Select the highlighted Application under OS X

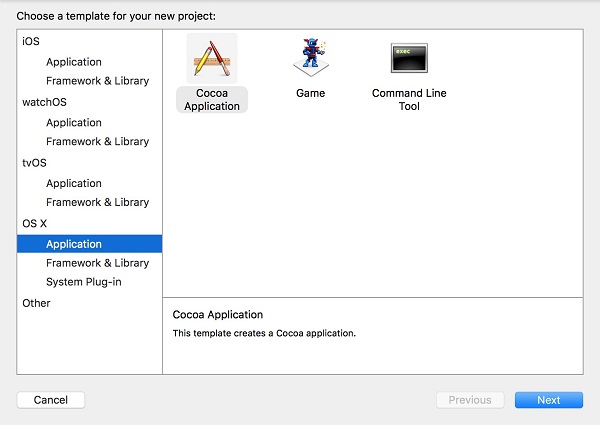[x=90, y=244]
